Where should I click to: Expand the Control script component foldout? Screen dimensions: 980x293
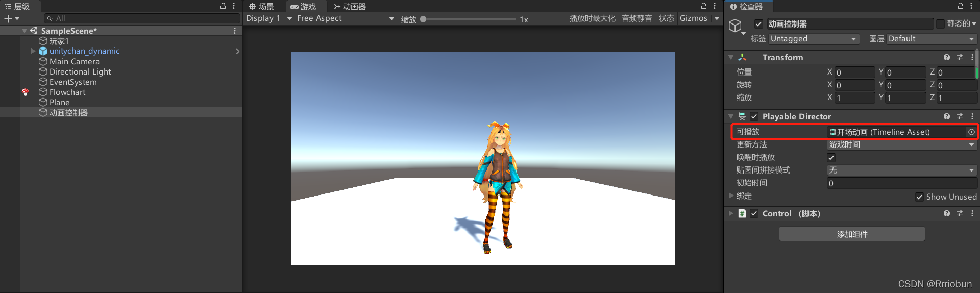coord(731,213)
